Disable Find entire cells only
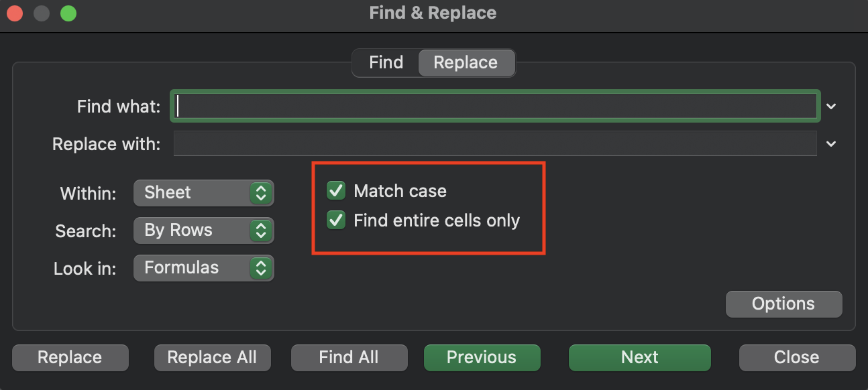Viewport: 868px width, 390px height. [x=335, y=220]
